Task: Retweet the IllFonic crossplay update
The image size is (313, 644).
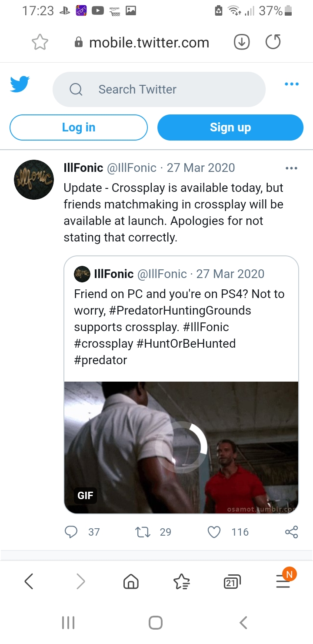Action: pyautogui.click(x=141, y=532)
